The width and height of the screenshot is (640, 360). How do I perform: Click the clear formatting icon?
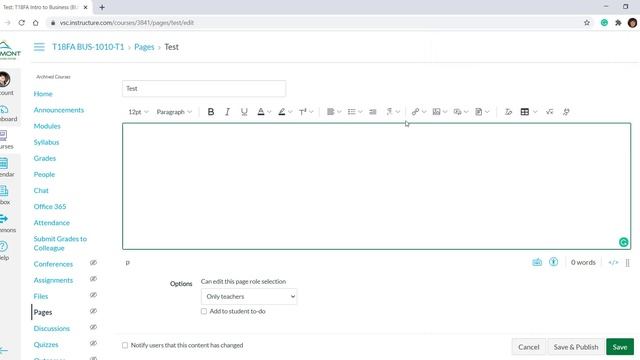pos(508,112)
